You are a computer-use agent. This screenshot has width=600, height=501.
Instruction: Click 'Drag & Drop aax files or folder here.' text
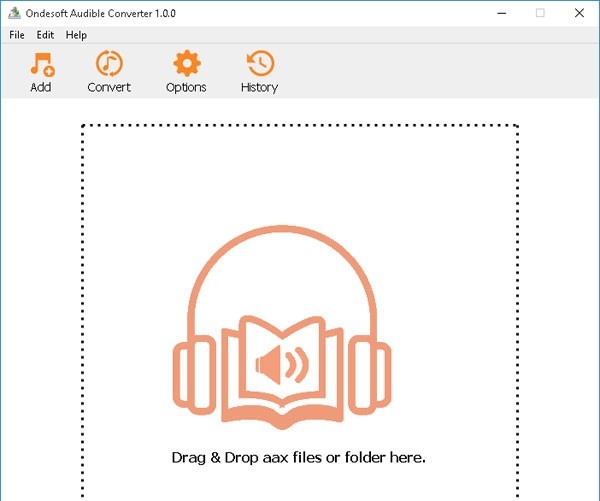pyautogui.click(x=298, y=457)
